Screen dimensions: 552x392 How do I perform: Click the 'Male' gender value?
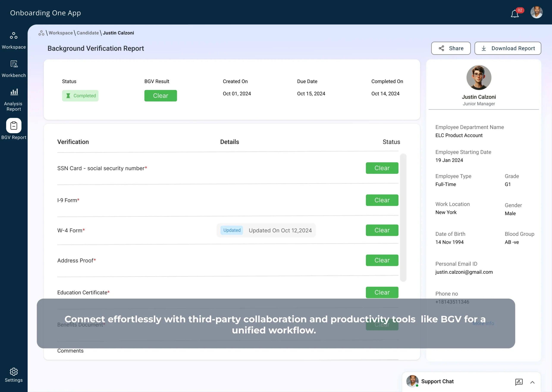[510, 213]
